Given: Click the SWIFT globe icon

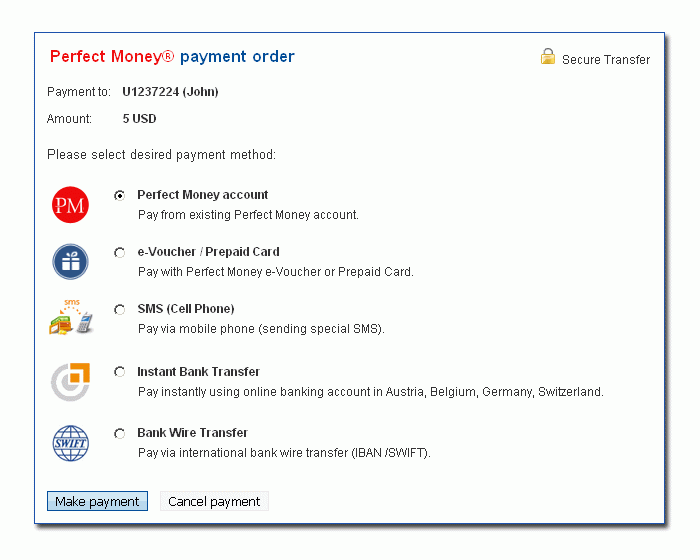Looking at the screenshot, I should [71, 443].
